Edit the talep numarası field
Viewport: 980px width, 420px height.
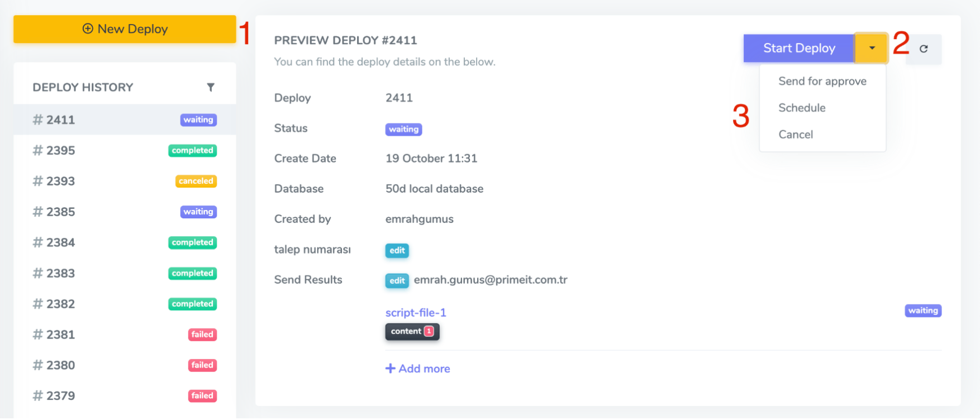tap(397, 251)
